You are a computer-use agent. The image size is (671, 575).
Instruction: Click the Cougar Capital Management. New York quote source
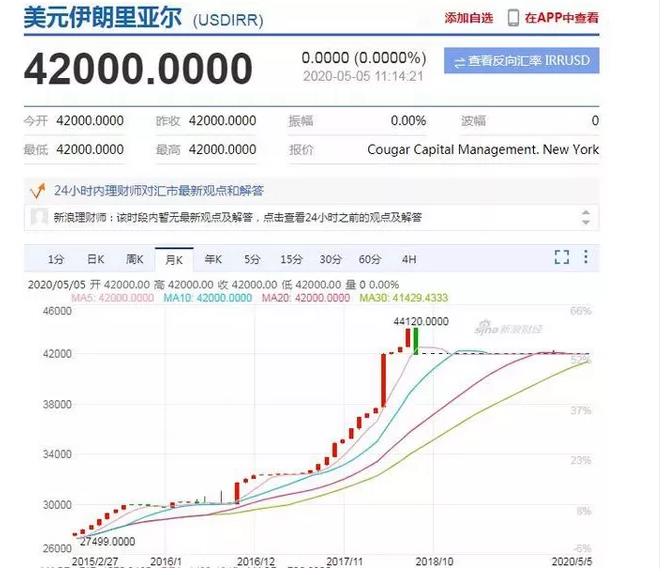tap(483, 150)
